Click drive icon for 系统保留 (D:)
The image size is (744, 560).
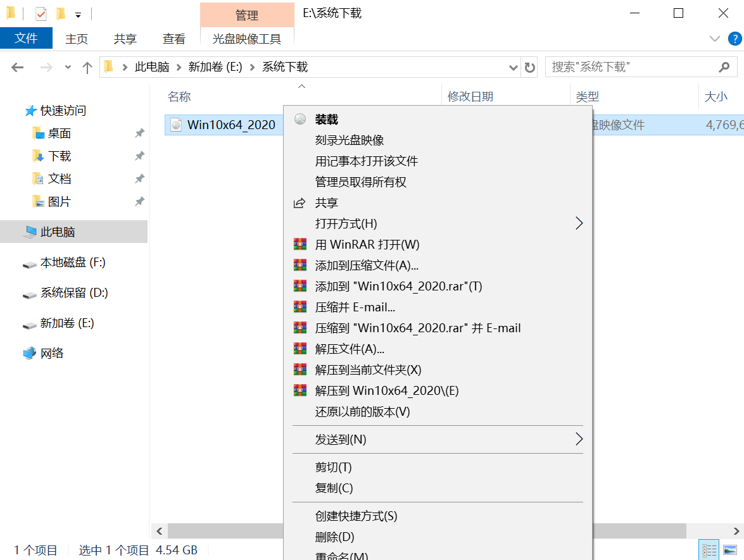pos(29,294)
